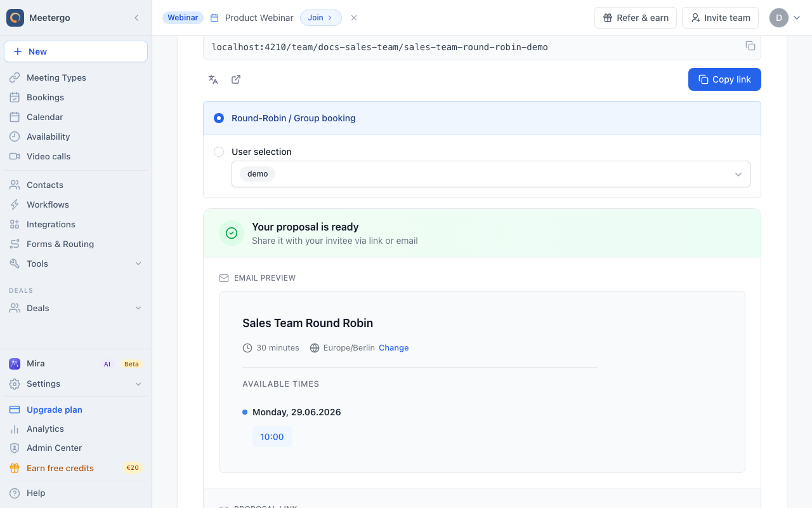Select Round-Robin / Group booking option
This screenshot has height=508, width=812.
pos(482,118)
